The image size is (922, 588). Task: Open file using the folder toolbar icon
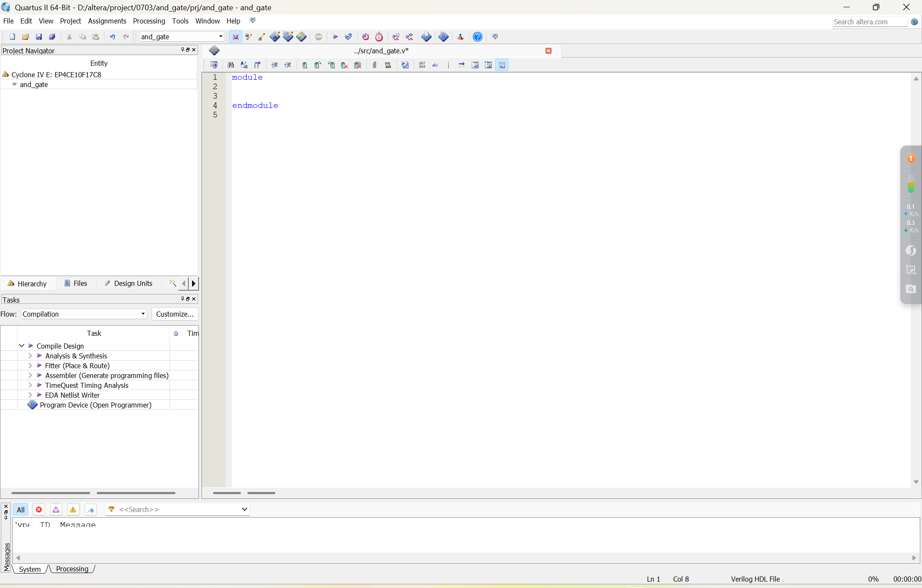point(26,37)
